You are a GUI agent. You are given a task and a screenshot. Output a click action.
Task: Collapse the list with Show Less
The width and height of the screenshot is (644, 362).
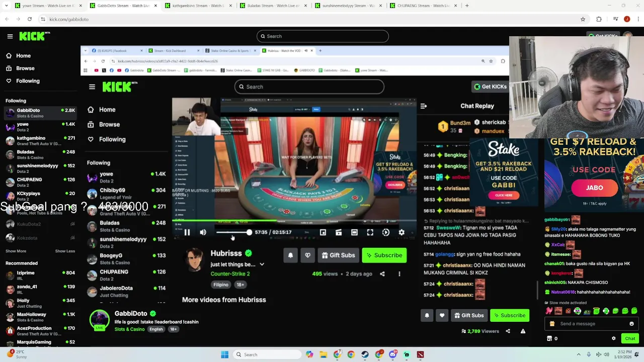coord(65,251)
